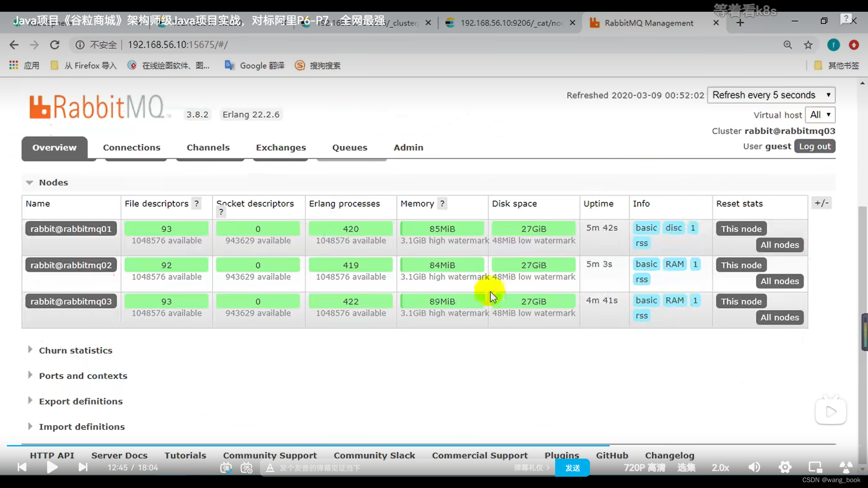Click the browser forward arrow

(x=34, y=45)
